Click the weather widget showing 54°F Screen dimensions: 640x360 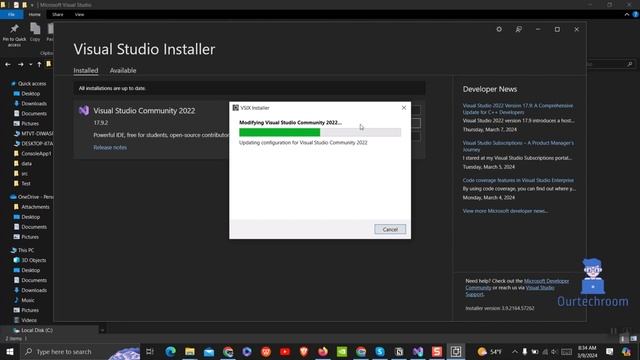[x=489, y=351]
